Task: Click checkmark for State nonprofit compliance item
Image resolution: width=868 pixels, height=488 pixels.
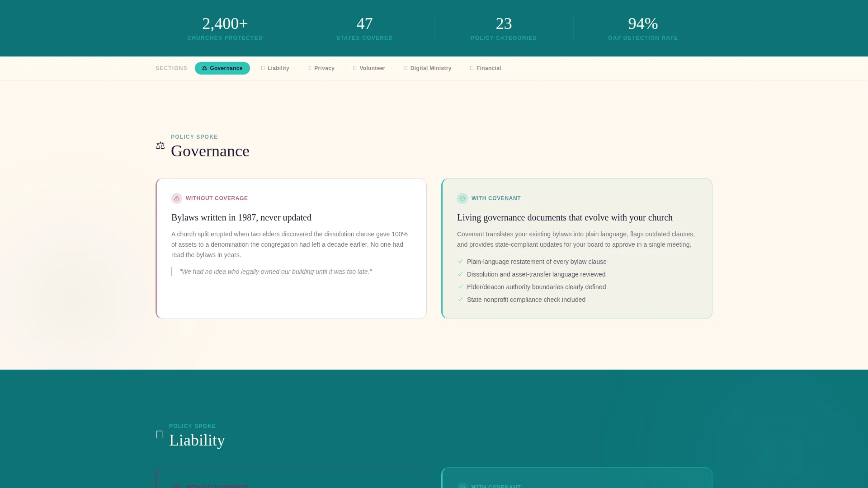Action: tap(460, 299)
